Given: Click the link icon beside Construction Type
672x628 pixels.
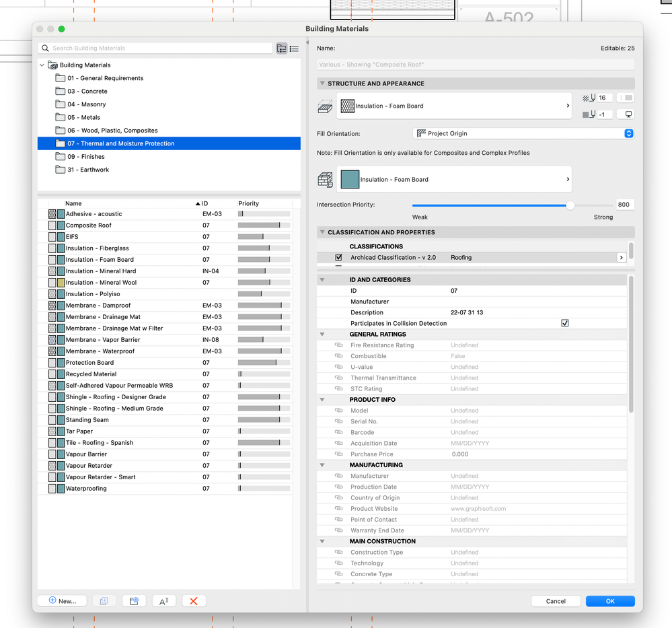Looking at the screenshot, I should (338, 552).
